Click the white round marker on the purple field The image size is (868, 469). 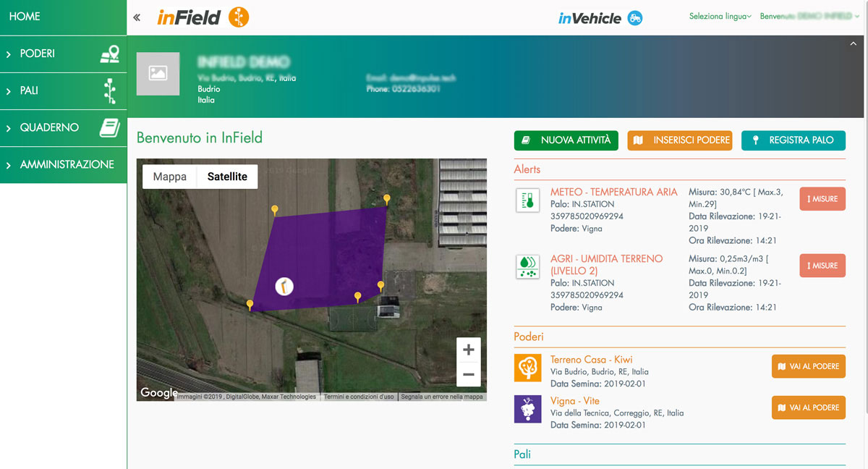pos(285,286)
